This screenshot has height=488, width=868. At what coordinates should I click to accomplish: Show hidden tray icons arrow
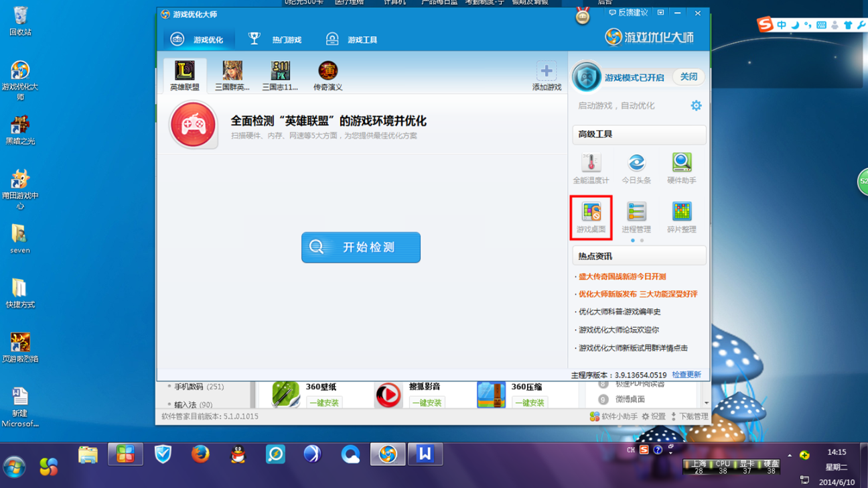(790, 456)
